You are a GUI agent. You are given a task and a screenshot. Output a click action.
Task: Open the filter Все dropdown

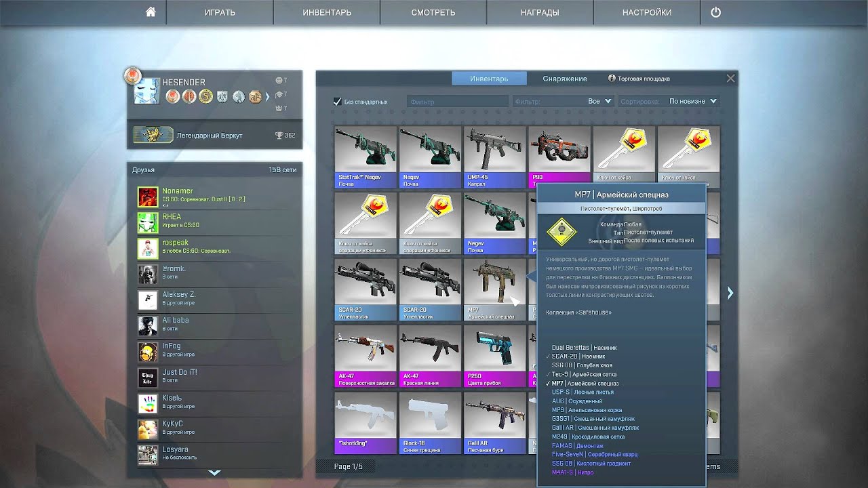click(599, 101)
